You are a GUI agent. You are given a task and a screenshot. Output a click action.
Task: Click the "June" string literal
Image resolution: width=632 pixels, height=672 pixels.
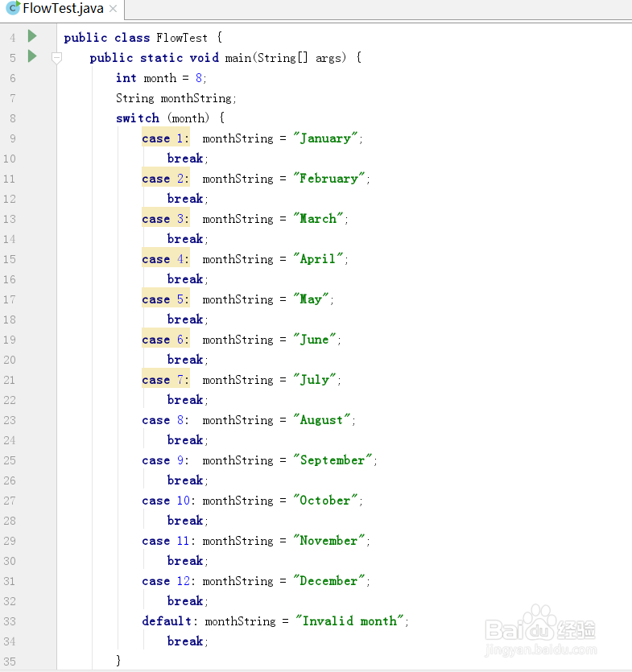[x=315, y=340]
